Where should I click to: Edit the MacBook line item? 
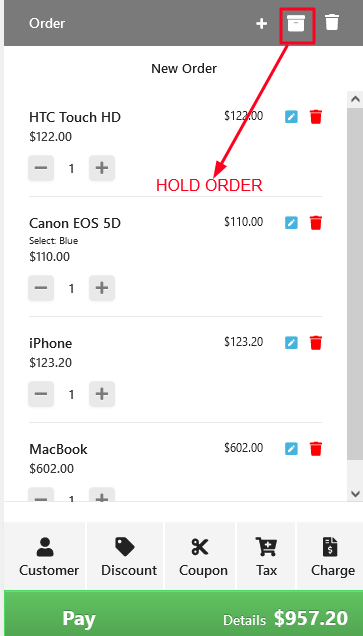point(291,449)
